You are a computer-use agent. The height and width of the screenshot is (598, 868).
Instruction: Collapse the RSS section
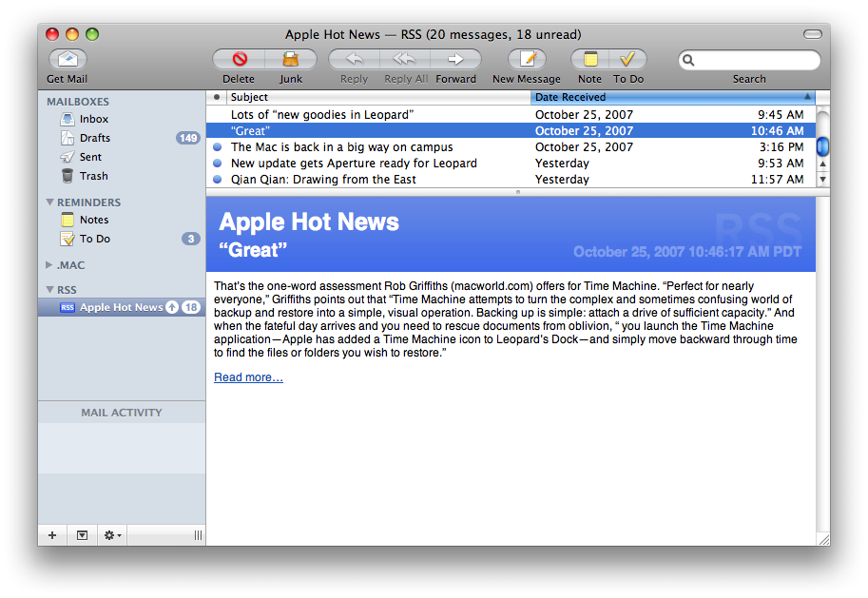pyautogui.click(x=49, y=290)
